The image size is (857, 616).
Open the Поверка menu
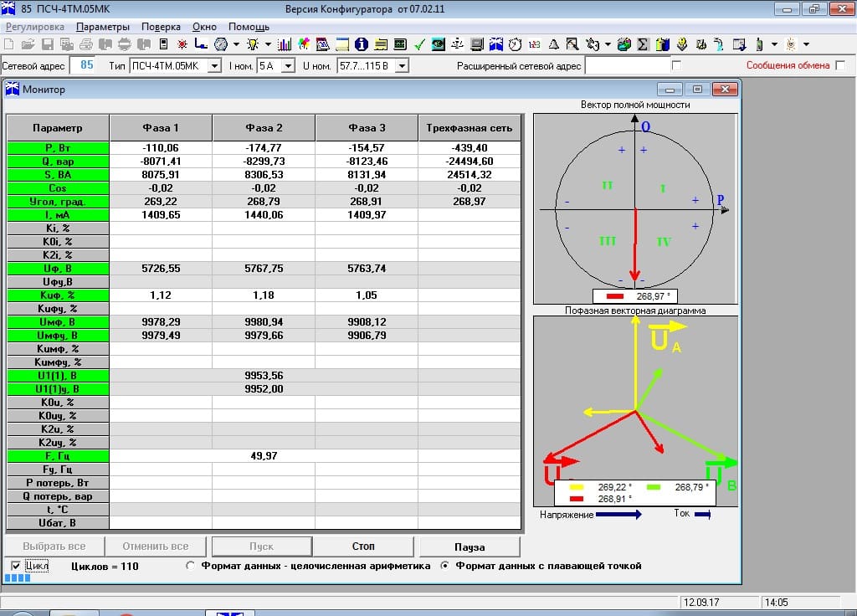pyautogui.click(x=161, y=27)
